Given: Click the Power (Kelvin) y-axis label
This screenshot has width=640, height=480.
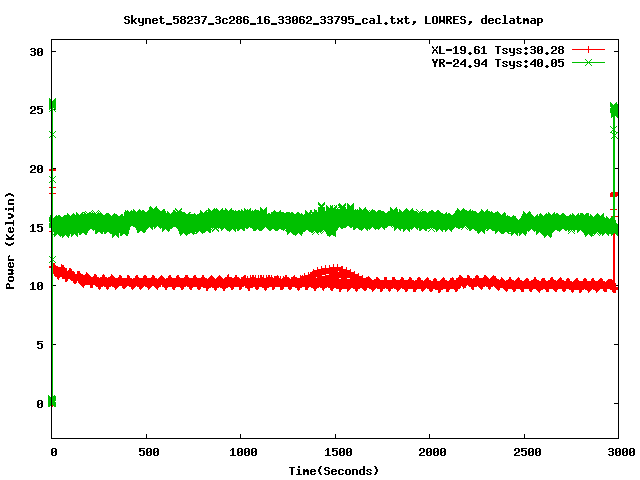Looking at the screenshot, I should pos(10,240).
